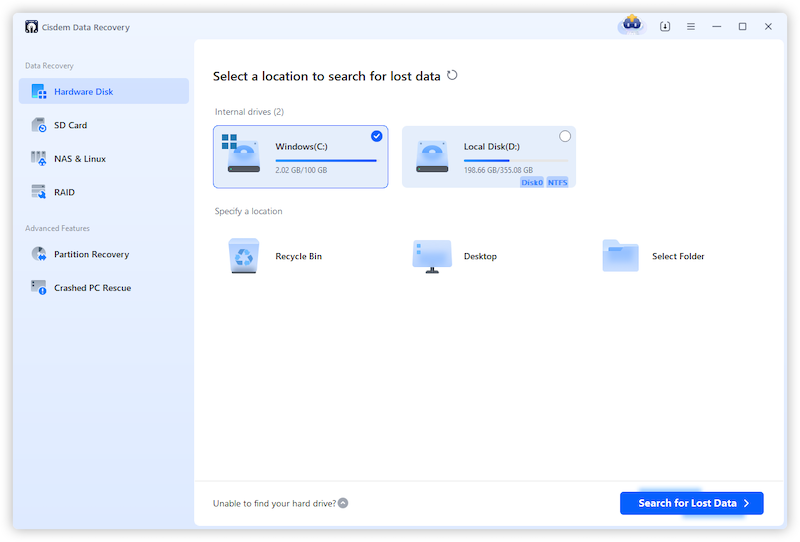Screen dimensions: 800x542
Task: Click the 'Internal drives (2)' heading
Action: 249,112
